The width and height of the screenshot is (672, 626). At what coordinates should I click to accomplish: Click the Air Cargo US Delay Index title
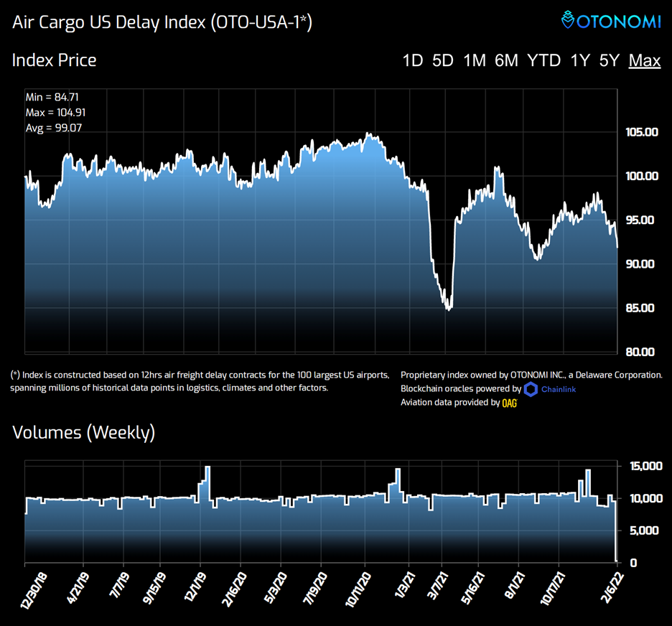pos(162,23)
